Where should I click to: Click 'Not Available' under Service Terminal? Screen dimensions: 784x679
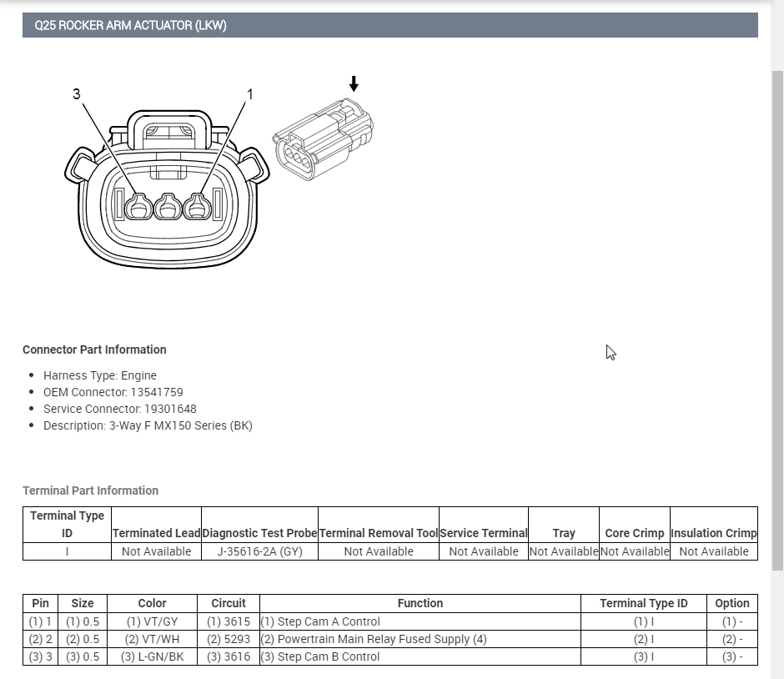(x=484, y=551)
